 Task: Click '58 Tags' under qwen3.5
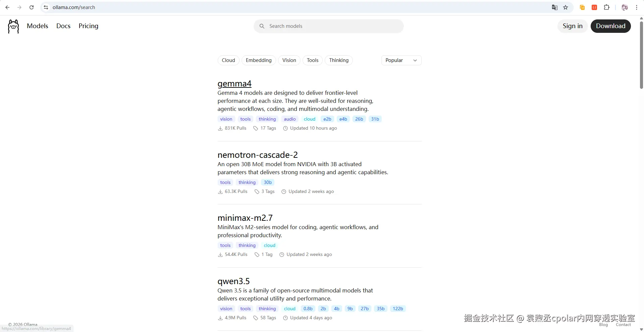click(x=268, y=318)
